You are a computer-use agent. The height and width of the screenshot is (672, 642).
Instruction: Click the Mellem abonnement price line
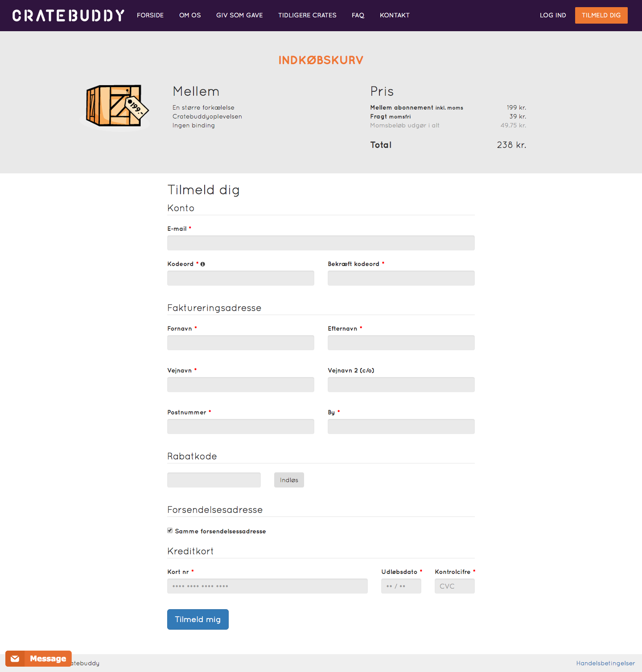pyautogui.click(x=448, y=107)
